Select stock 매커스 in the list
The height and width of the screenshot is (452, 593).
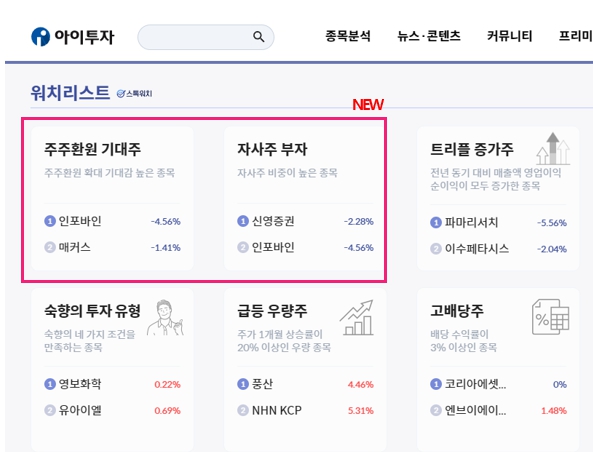coord(75,247)
